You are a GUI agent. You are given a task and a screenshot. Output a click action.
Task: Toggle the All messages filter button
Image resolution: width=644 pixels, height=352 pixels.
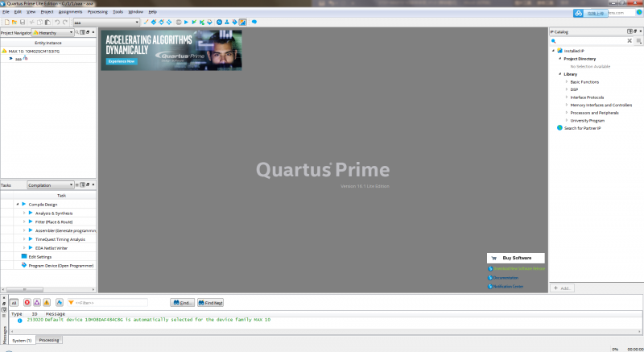[14, 303]
